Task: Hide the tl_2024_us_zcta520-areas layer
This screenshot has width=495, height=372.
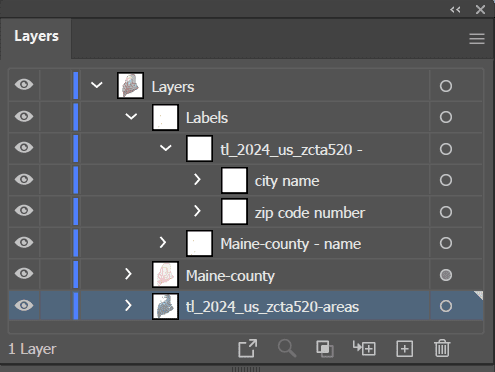Action: pyautogui.click(x=24, y=305)
